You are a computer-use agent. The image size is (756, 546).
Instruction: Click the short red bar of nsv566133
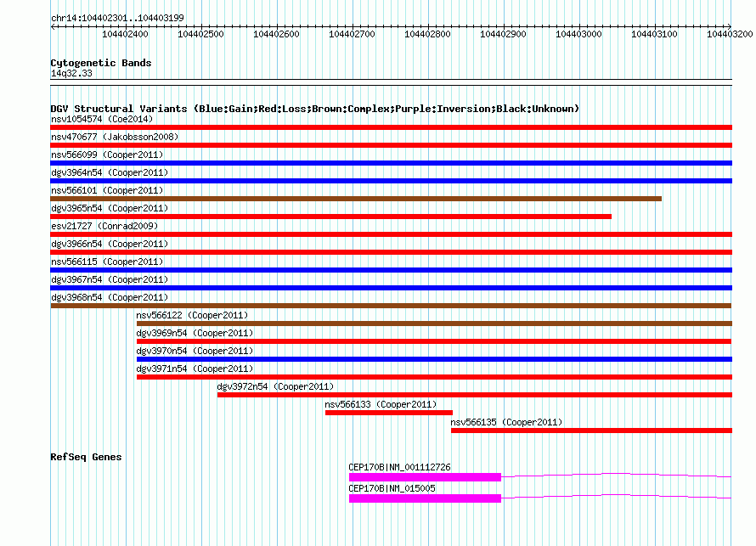[x=389, y=413]
